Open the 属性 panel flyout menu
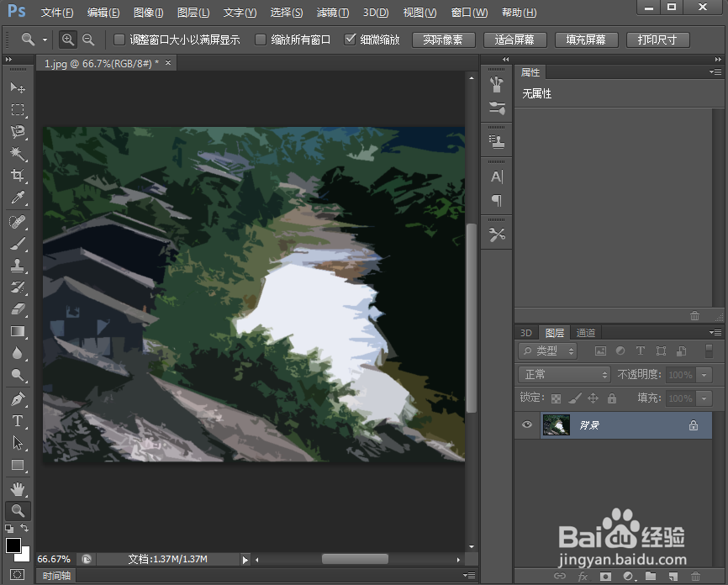Screen dimensions: 728x585 click(x=715, y=71)
